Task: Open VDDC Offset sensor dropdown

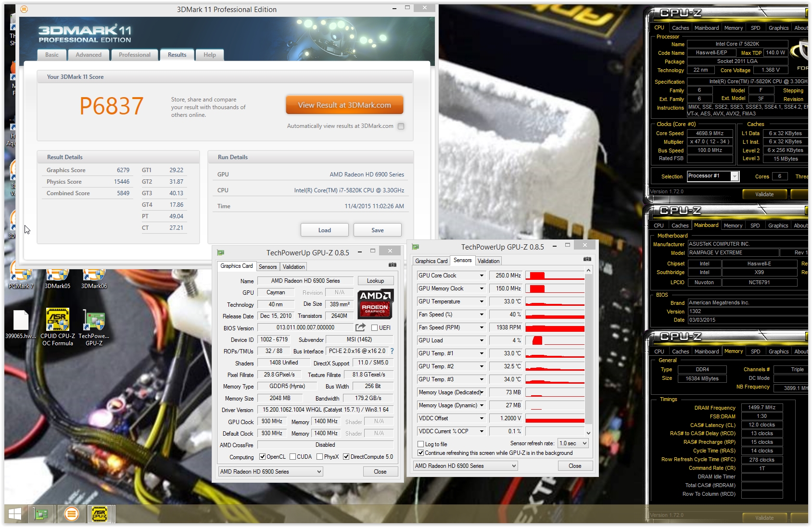Action: point(482,418)
